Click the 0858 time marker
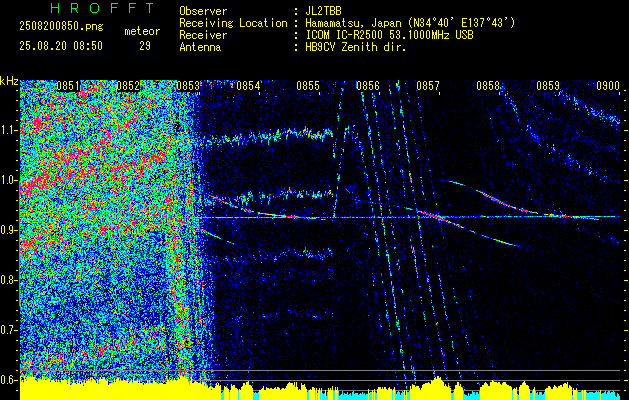Image resolution: width=629 pixels, height=400 pixels. 488,85
